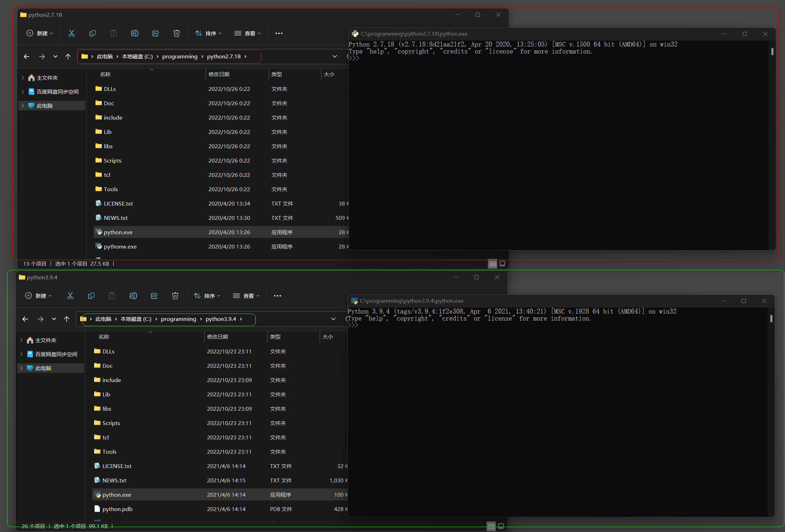The height and width of the screenshot is (532, 785).
Task: Switch to large icons view in python3.9.4 status bar
Action: (501, 526)
